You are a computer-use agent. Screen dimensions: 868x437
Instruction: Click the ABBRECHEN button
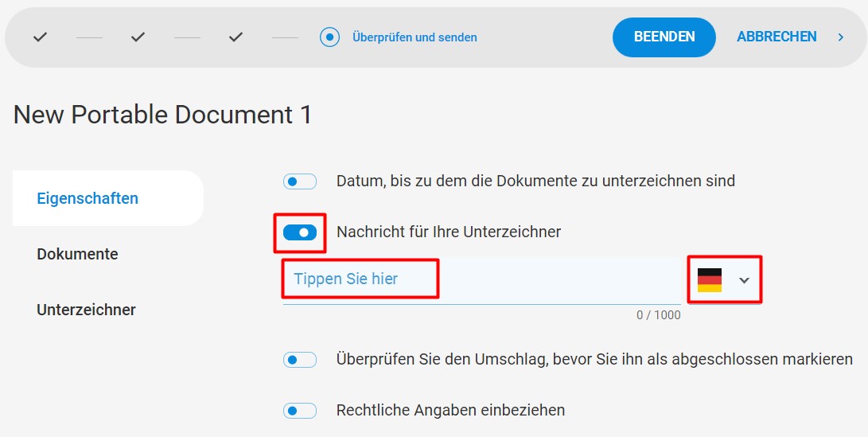[x=777, y=37]
